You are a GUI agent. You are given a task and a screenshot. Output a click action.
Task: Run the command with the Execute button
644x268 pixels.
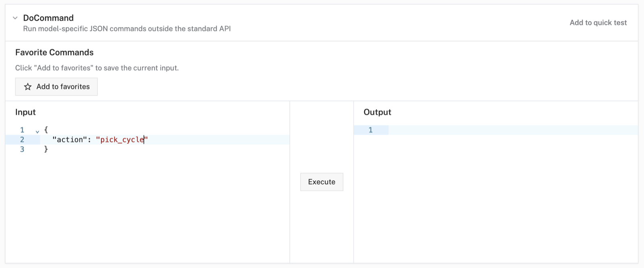click(322, 182)
